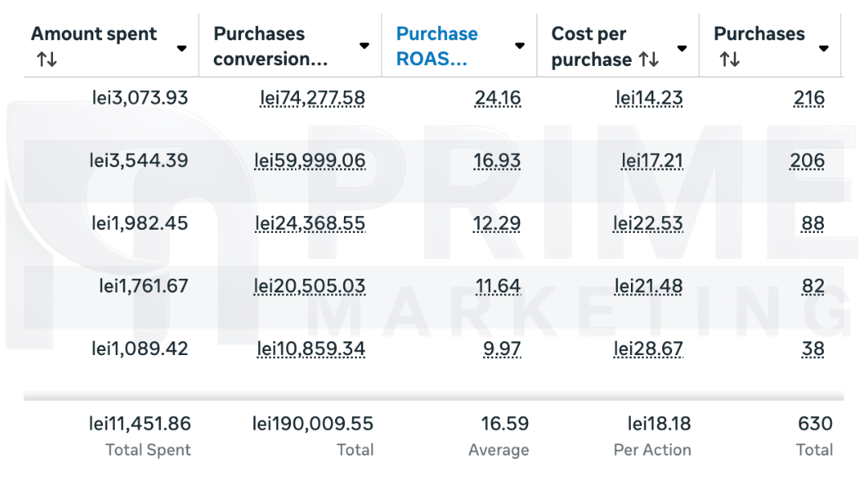
Task: Open Purchases conversion column dropdown arrow
Action: 364,47
